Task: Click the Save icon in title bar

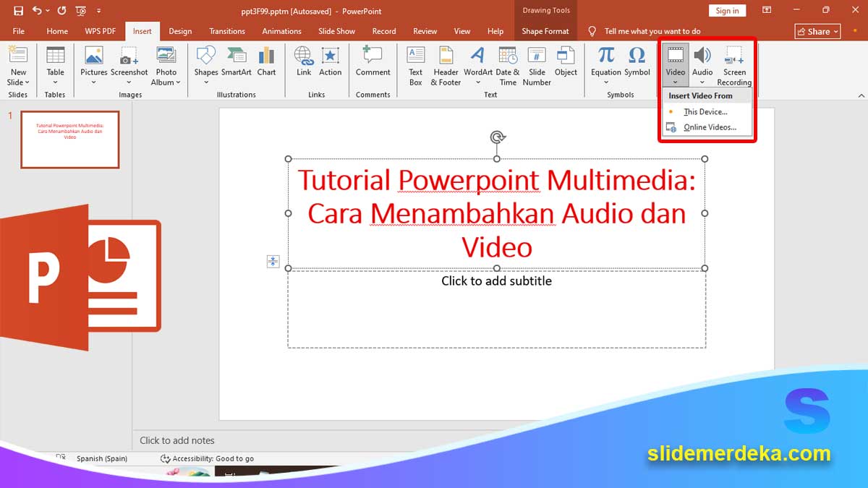Action: coord(18,11)
